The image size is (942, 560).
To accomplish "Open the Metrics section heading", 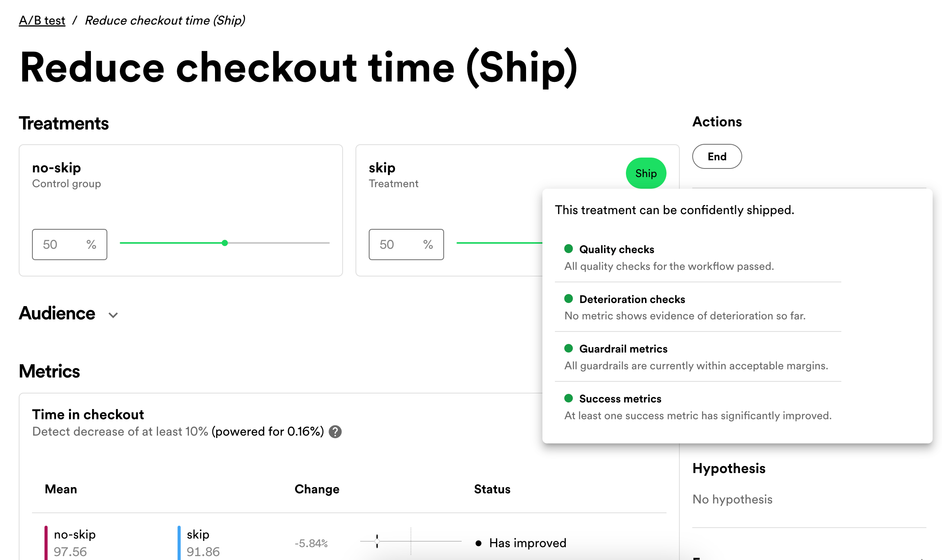I will point(49,371).
